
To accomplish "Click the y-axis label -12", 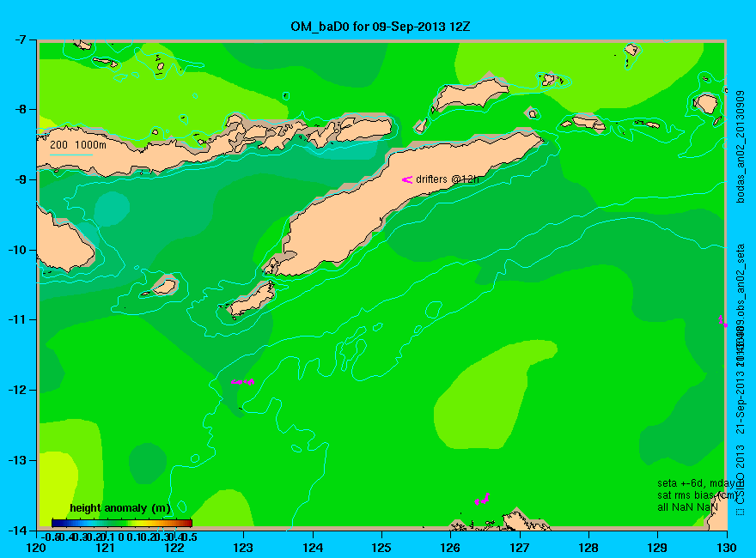I will [18, 390].
